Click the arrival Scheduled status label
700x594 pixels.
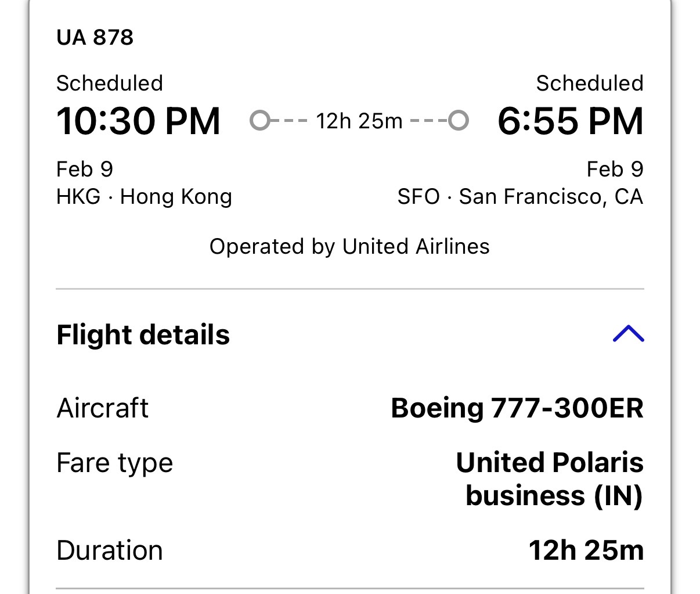[x=589, y=83]
